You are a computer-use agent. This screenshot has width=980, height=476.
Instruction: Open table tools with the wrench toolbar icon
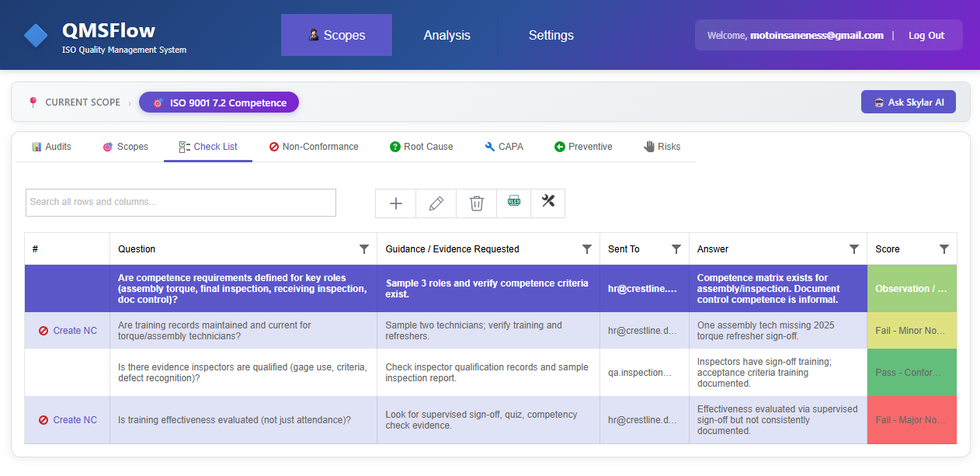tap(547, 203)
